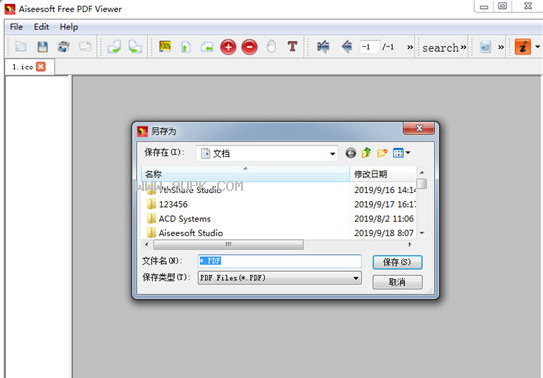The height and width of the screenshot is (378, 543).
Task: Zoom out with red minus button
Action: click(x=249, y=47)
